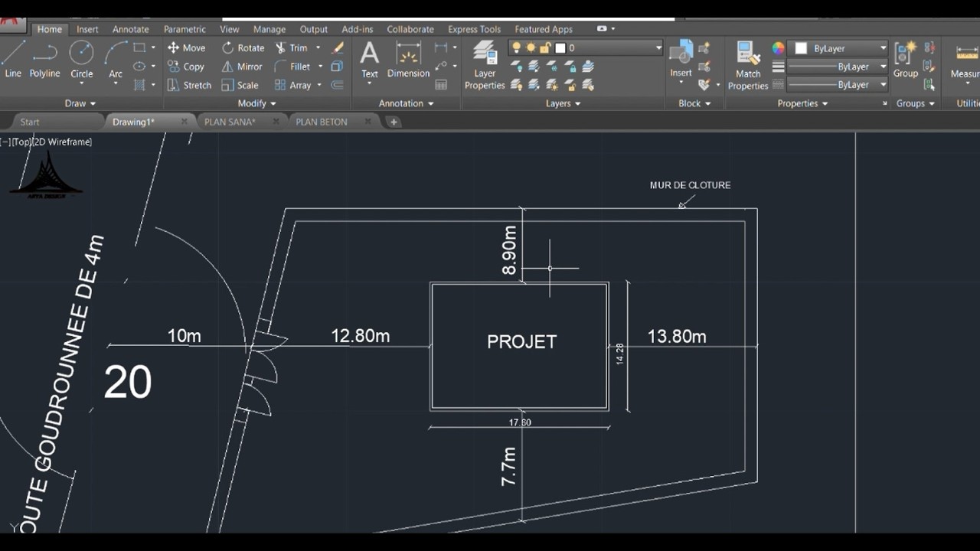980x551 pixels.
Task: Apply the Mirror command
Action: click(x=242, y=67)
